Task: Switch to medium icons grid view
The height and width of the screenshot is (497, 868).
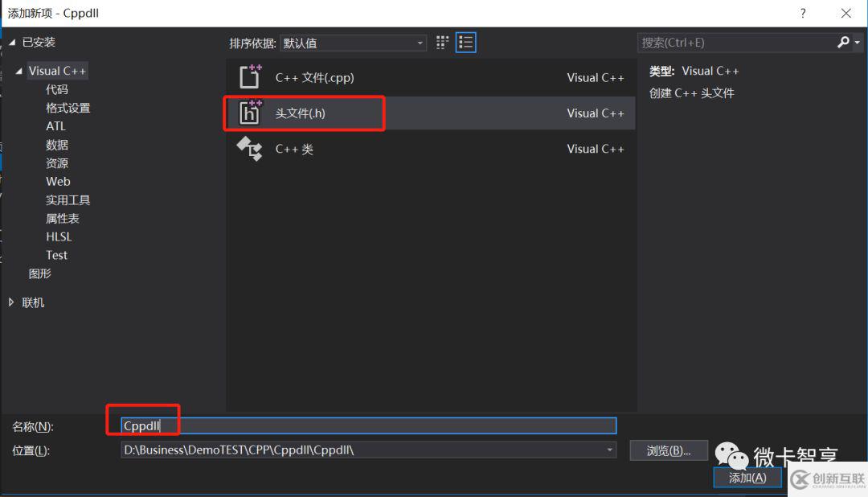Action: pyautogui.click(x=442, y=43)
